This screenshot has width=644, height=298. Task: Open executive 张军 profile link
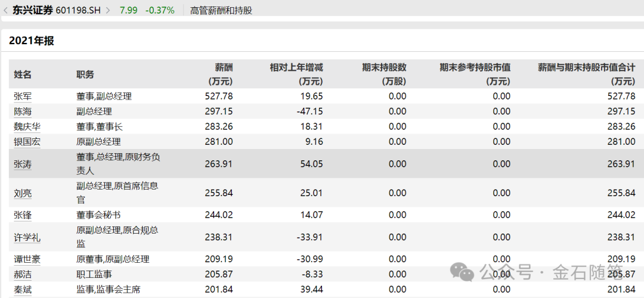[23, 97]
